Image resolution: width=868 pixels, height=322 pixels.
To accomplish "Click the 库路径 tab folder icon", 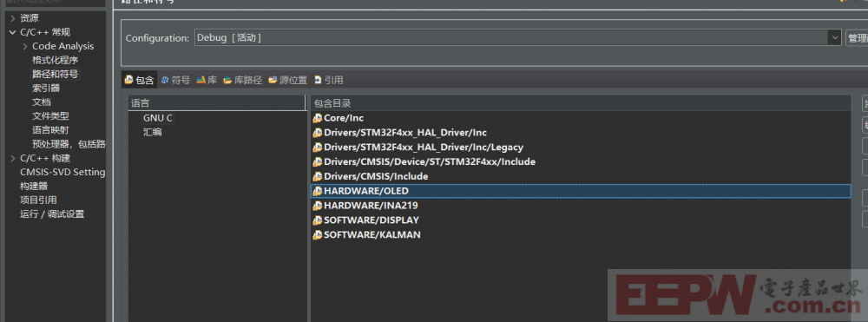I will pyautogui.click(x=227, y=80).
